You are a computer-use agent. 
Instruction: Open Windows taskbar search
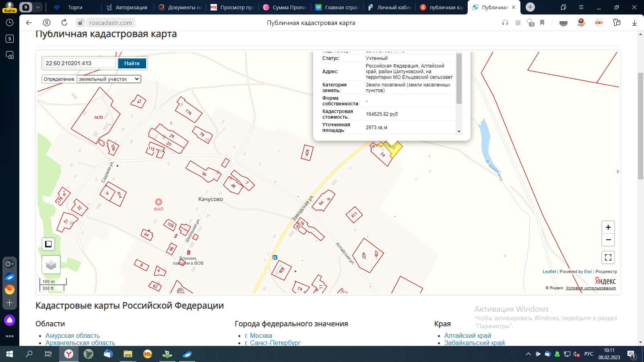29,354
